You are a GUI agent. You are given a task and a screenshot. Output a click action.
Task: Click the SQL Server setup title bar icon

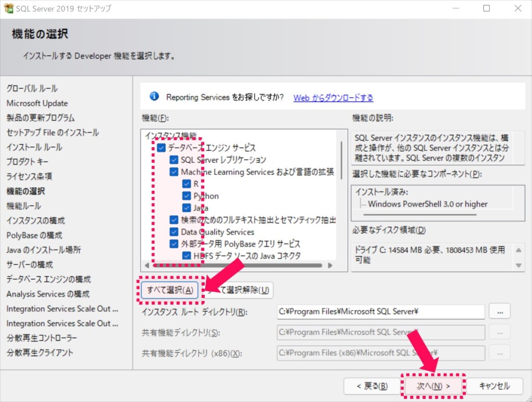point(8,8)
